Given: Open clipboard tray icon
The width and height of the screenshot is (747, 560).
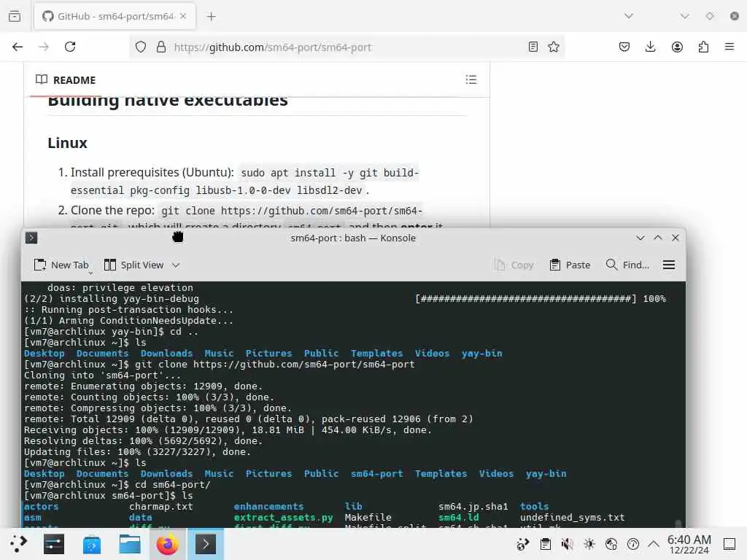Looking at the screenshot, I should point(546,544).
